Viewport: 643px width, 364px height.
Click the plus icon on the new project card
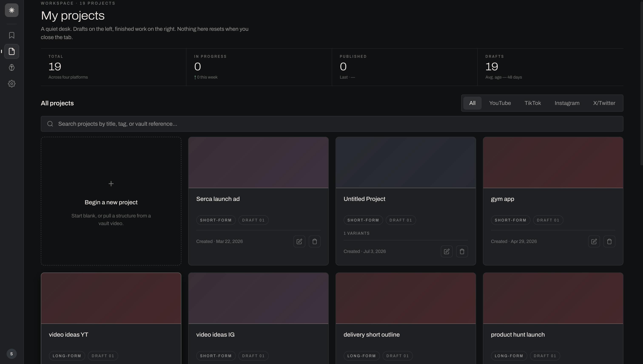[111, 184]
